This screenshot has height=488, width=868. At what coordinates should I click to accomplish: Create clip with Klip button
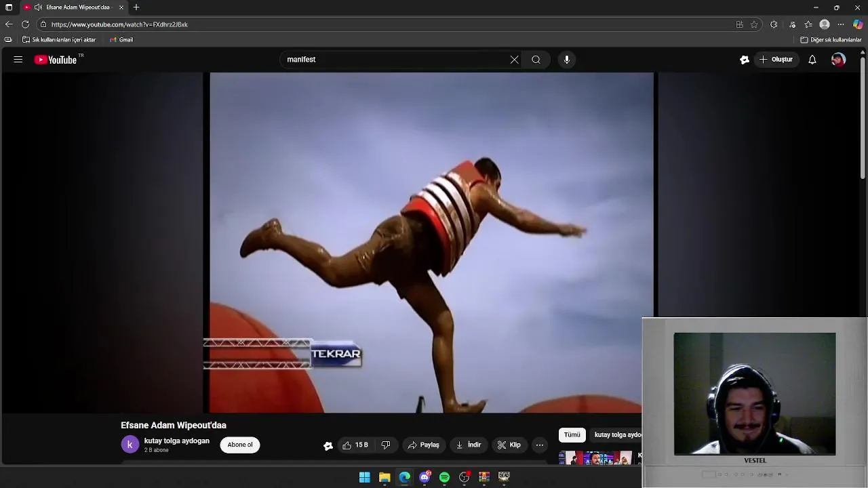pos(509,445)
